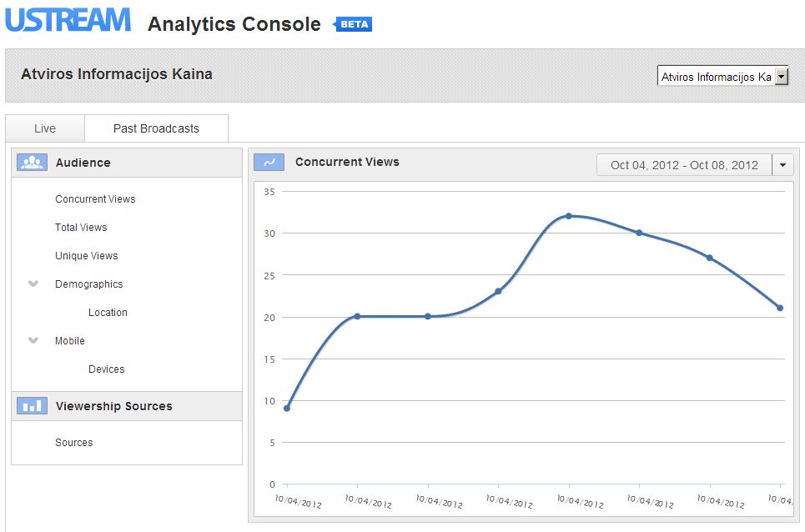Click the first chart data point near 9
805x532 pixels.
point(287,408)
